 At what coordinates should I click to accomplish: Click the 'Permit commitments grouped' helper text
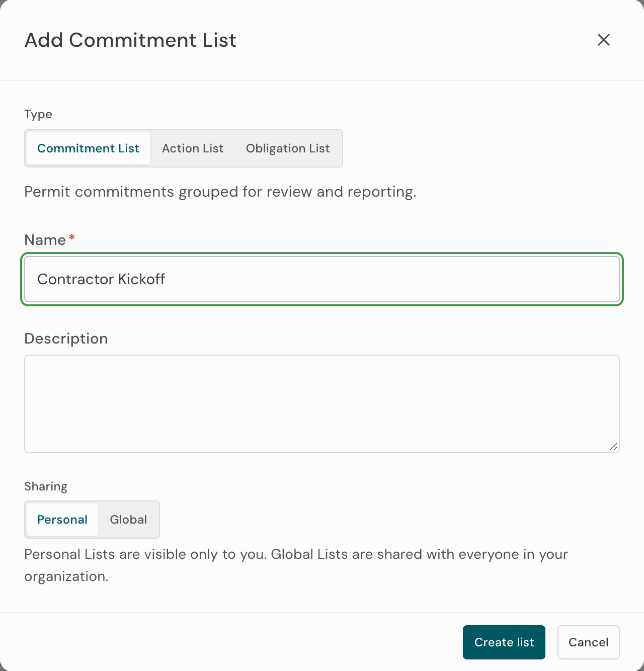tap(220, 192)
